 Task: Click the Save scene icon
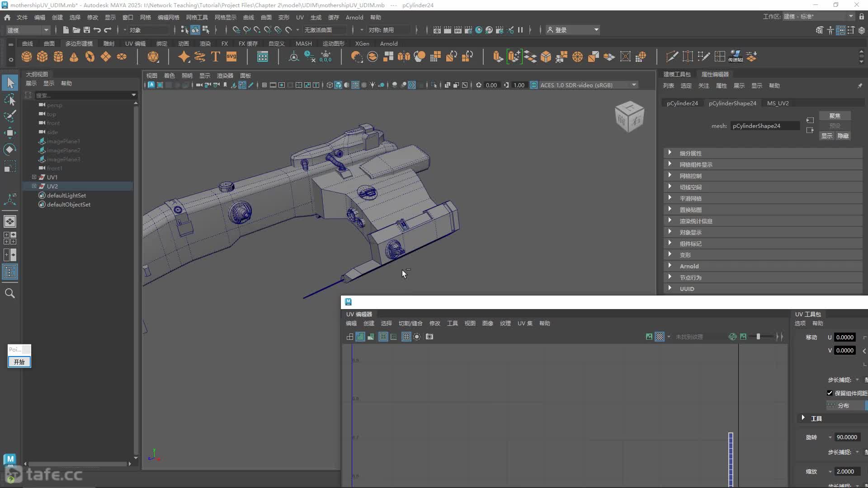click(87, 30)
